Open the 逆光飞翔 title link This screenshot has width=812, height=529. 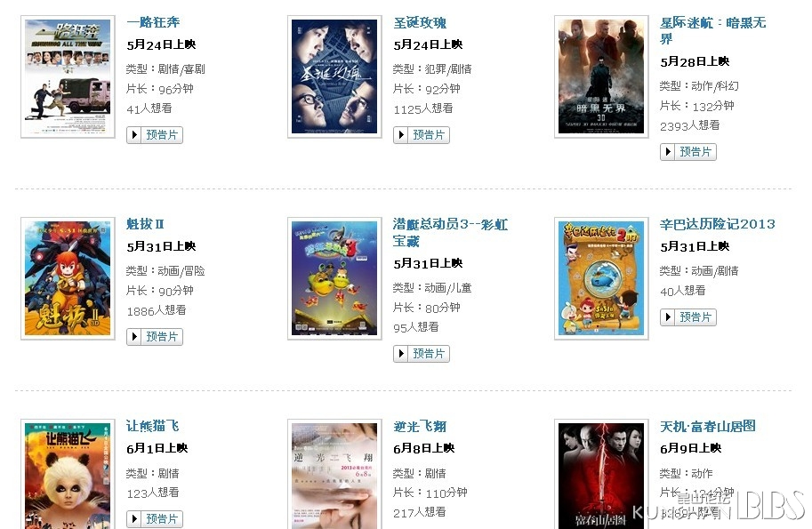[420, 427]
